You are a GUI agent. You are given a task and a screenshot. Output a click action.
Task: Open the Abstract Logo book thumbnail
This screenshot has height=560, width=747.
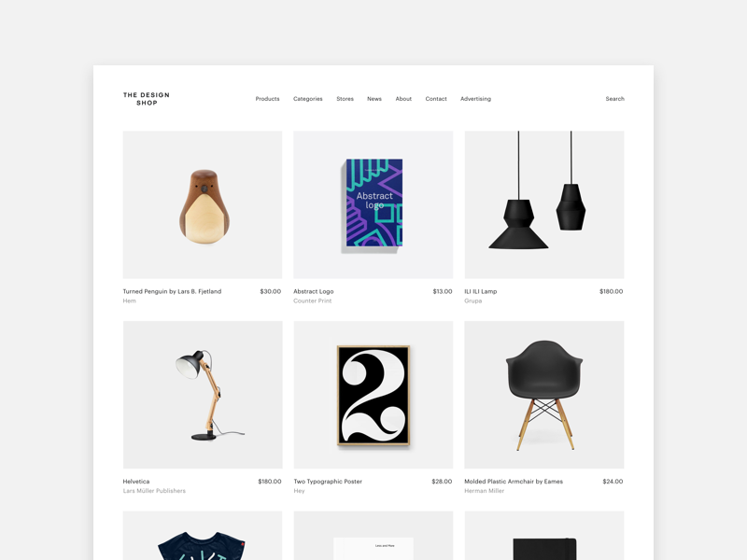tap(373, 204)
